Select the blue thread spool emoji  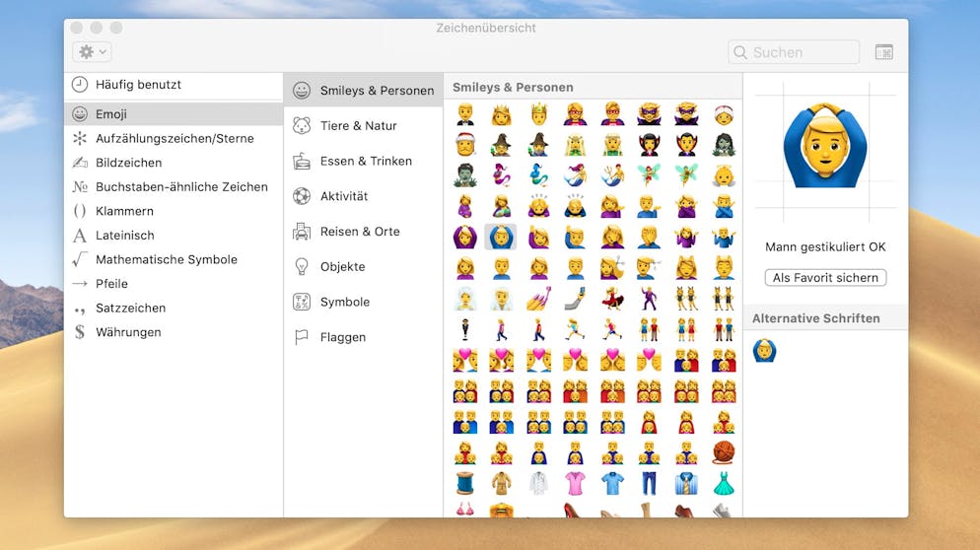(464, 483)
